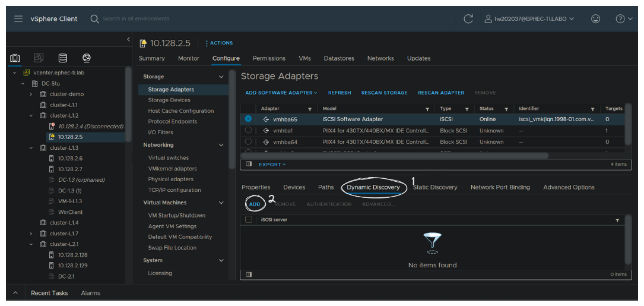The width and height of the screenshot is (644, 306).
Task: Collapse the cluster-L1.3 tree node
Action: pyautogui.click(x=31, y=148)
